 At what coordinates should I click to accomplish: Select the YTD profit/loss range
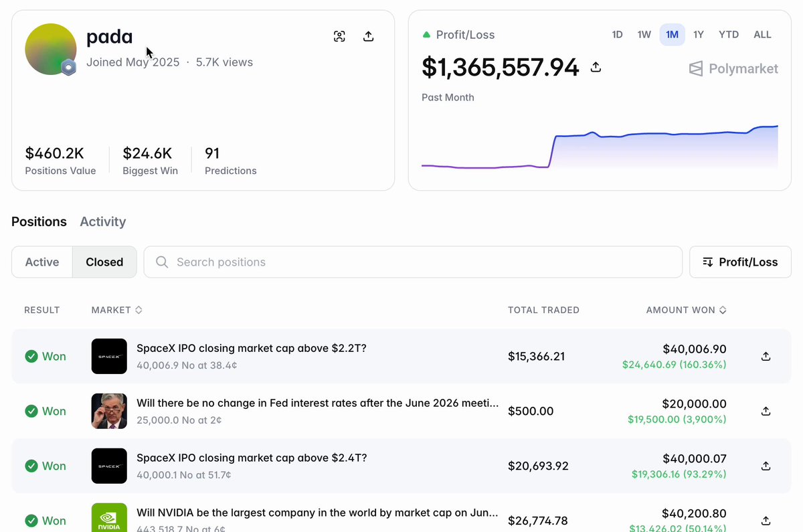point(729,35)
